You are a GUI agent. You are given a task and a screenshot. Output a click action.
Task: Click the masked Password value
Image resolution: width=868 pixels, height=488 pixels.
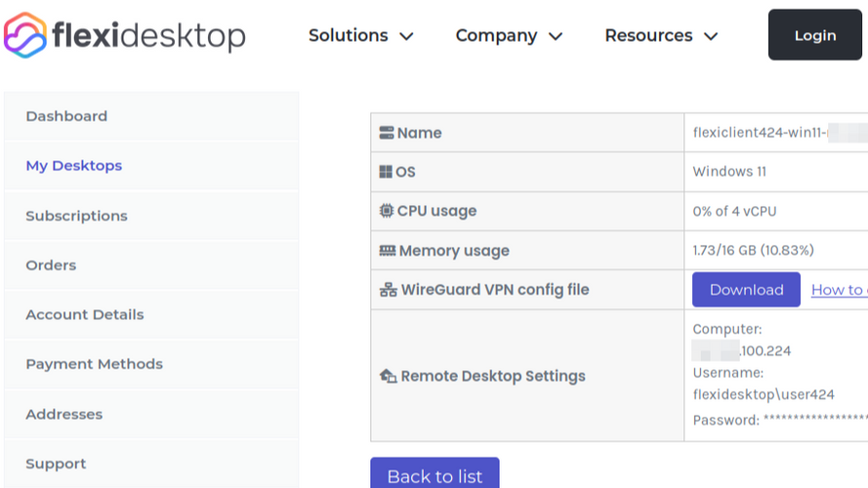point(815,420)
